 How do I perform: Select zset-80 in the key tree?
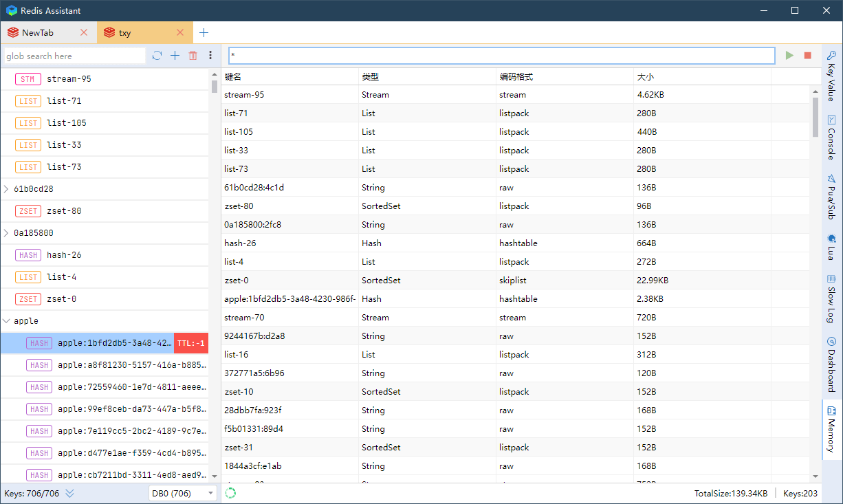click(x=105, y=211)
